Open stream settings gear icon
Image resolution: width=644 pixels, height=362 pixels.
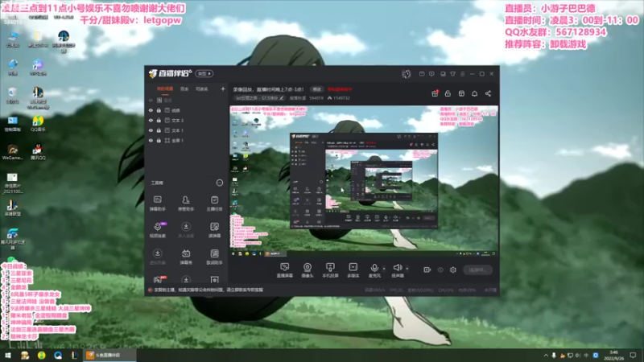click(x=453, y=269)
